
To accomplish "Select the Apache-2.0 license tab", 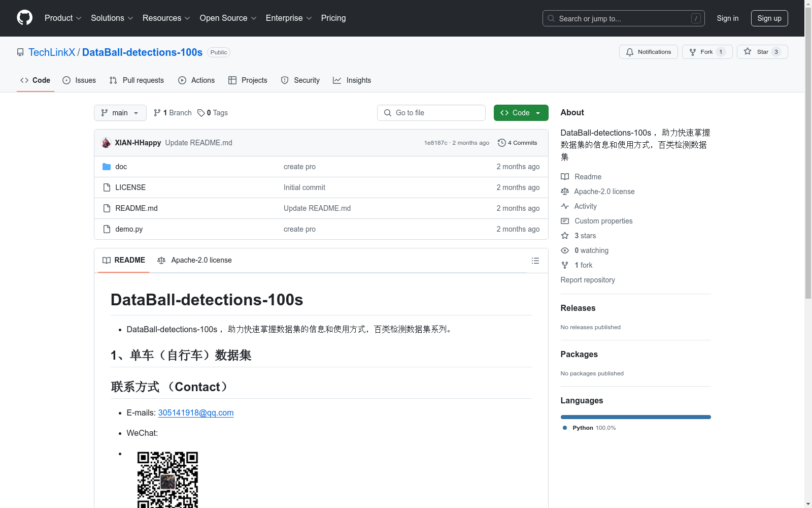I will [195, 260].
